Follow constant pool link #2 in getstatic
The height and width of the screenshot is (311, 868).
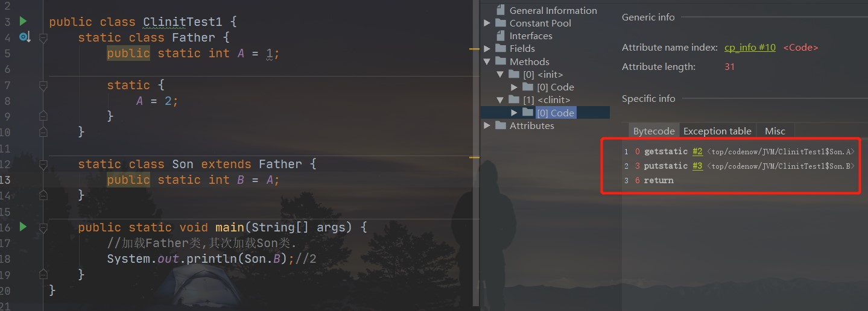coord(697,151)
